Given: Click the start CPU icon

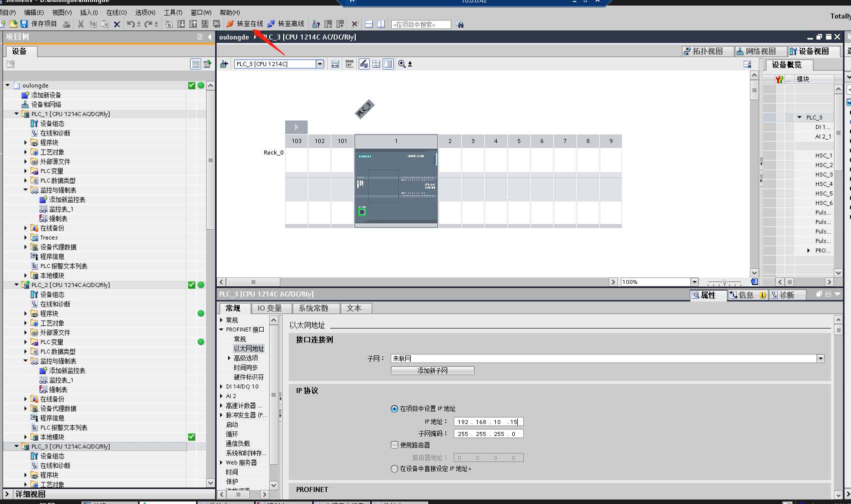Looking at the screenshot, I should (x=328, y=24).
